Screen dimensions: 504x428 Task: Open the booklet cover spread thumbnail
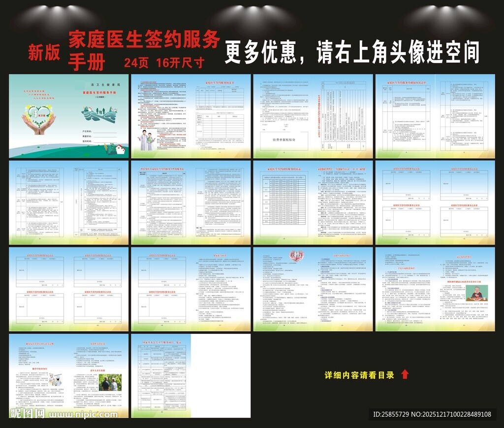tap(69, 116)
